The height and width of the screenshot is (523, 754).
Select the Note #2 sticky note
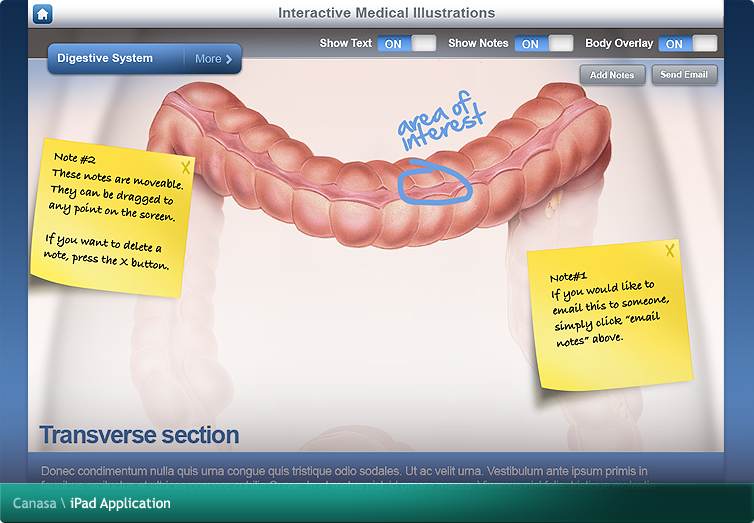(113, 217)
